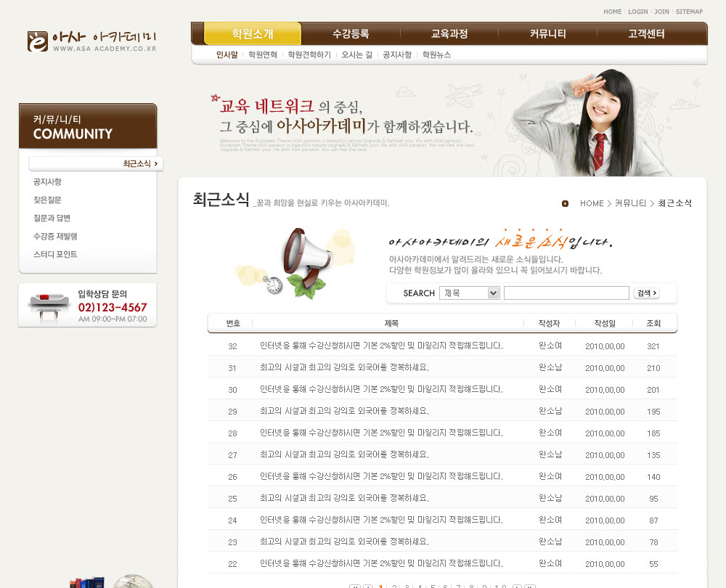726x588 pixels.
Task: Open the 학원소개 main menu tab
Action: click(253, 33)
